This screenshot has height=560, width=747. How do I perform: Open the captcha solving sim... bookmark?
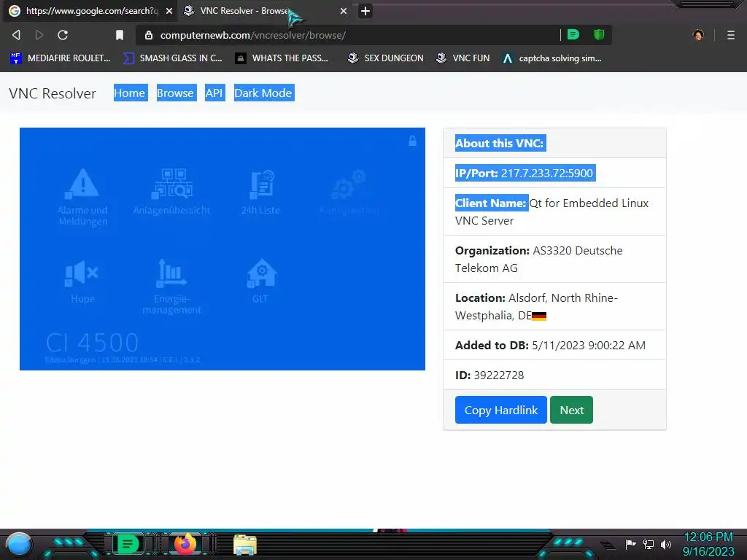click(552, 58)
